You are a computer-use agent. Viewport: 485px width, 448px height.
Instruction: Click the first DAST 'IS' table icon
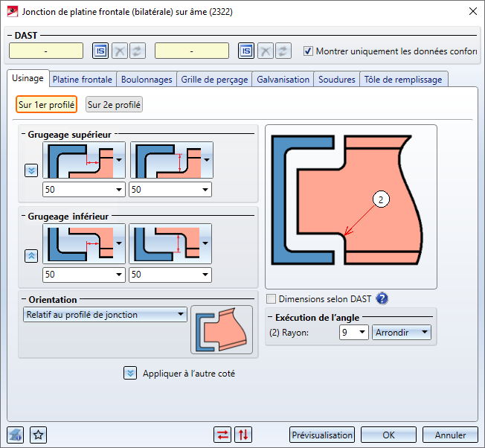click(x=100, y=51)
